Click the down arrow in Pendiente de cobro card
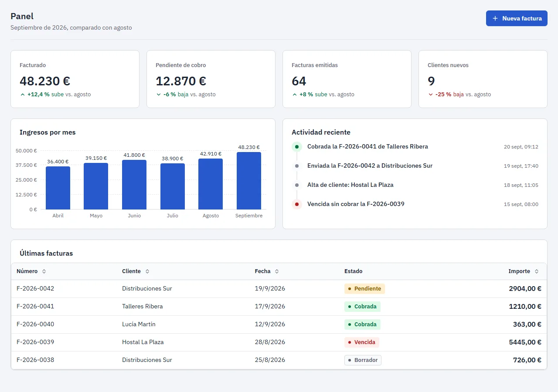 coord(159,95)
